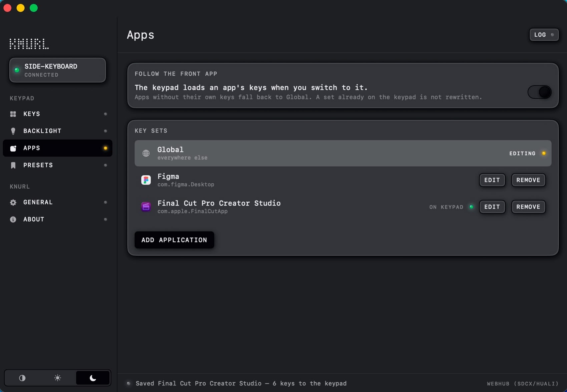567x392 pixels.
Task: Click the com.figma.Desktop bundle ID
Action: click(186, 184)
